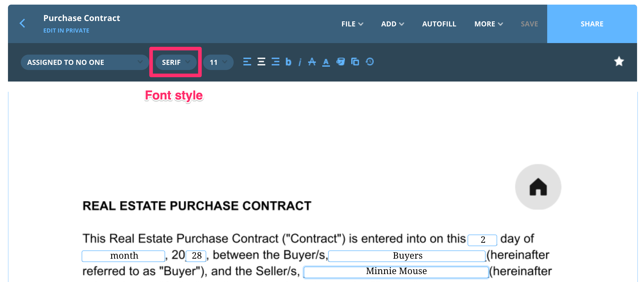
Task: Select left text alignment
Action: pos(247,62)
